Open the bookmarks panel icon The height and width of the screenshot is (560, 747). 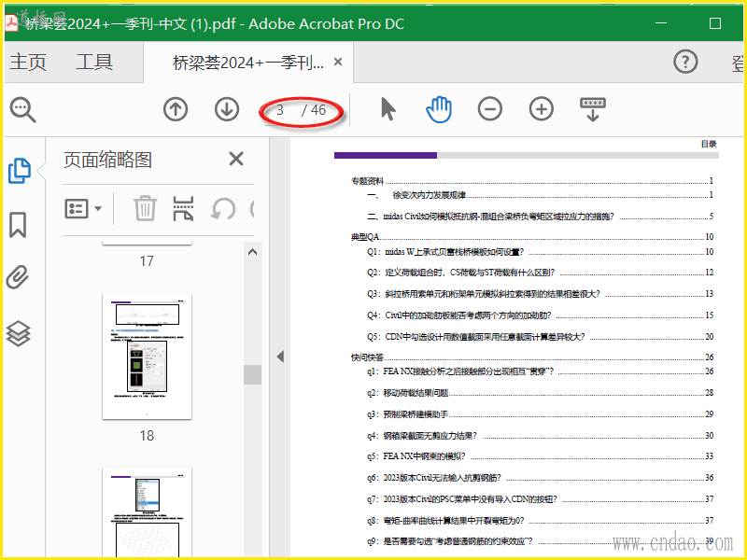[18, 225]
